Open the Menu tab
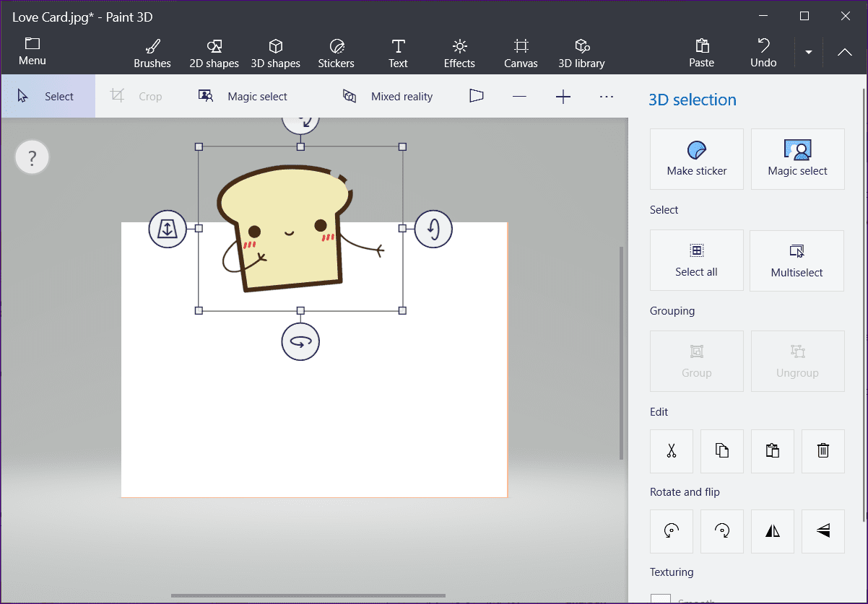The height and width of the screenshot is (604, 868). pos(32,52)
